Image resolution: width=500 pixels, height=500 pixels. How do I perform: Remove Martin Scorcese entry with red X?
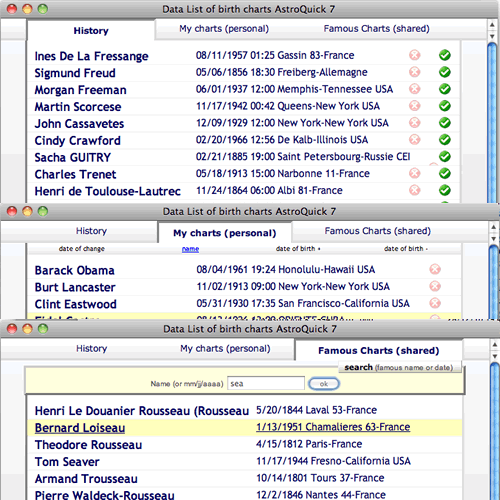(x=415, y=106)
